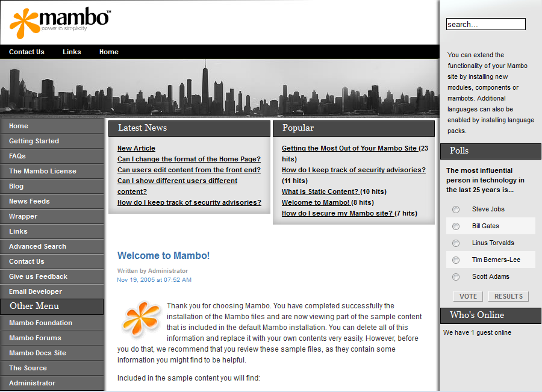Screen dimensions: 542x392
Task: Open the New Article news link
Action: pyautogui.click(x=136, y=148)
